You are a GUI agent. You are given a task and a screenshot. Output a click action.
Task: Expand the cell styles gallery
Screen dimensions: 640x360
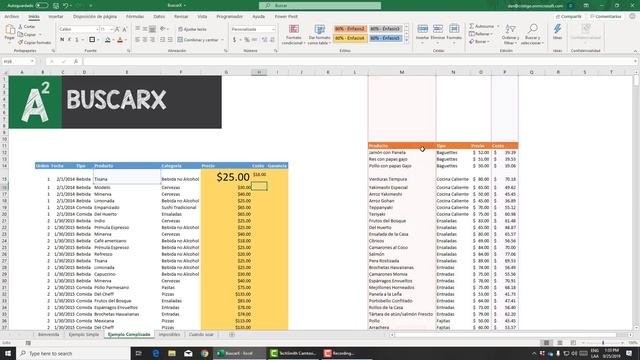pyautogui.click(x=407, y=41)
